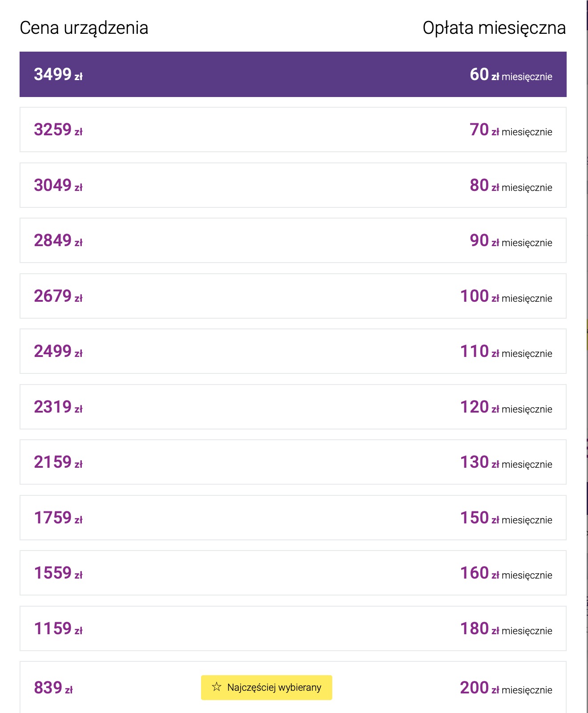The height and width of the screenshot is (713, 588).
Task: Select the 3049 zł device price row
Action: pos(293,185)
